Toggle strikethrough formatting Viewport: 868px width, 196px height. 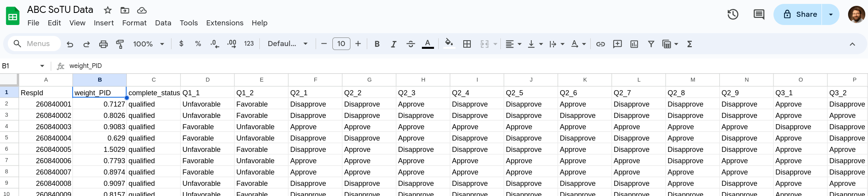click(x=411, y=44)
